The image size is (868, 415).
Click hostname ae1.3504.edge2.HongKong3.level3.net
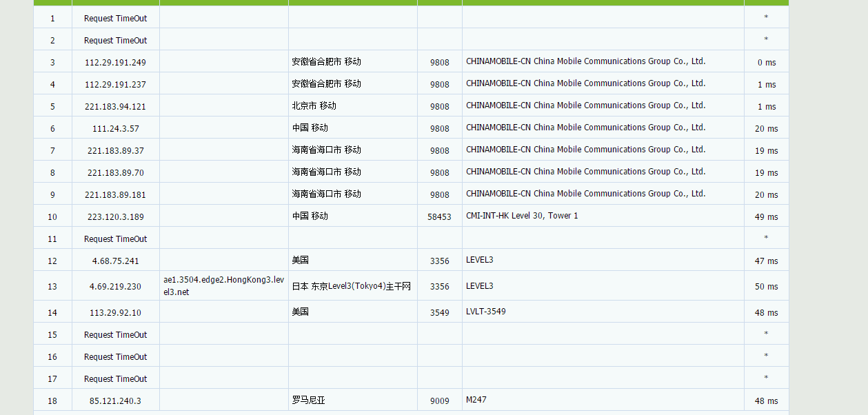[x=223, y=285]
